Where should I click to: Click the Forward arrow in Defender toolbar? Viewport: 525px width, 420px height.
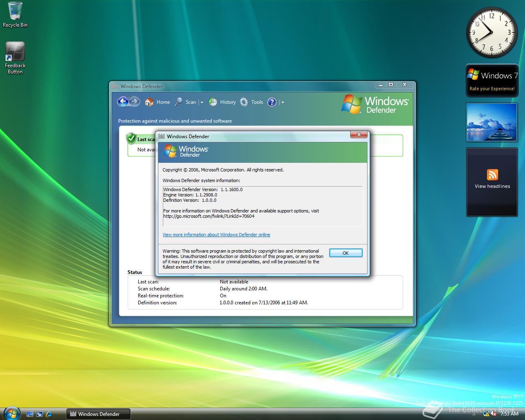coord(135,102)
